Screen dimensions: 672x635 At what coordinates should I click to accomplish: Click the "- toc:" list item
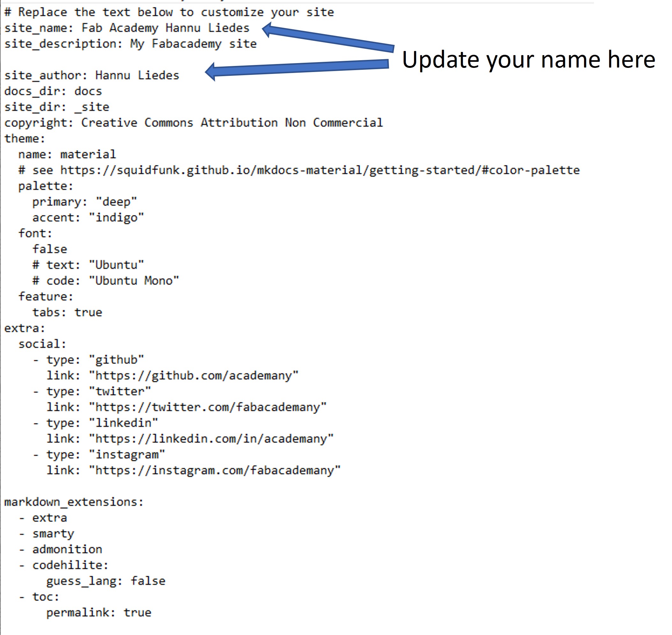39,597
